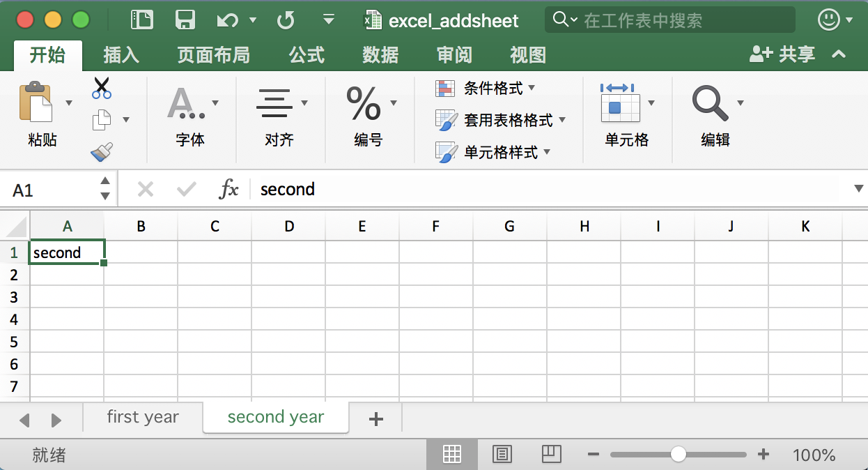Select row 5 header
Image resolution: width=868 pixels, height=470 pixels.
15,342
